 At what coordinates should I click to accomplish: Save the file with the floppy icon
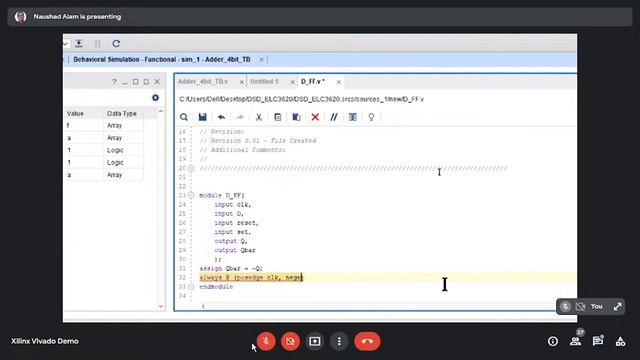point(202,117)
